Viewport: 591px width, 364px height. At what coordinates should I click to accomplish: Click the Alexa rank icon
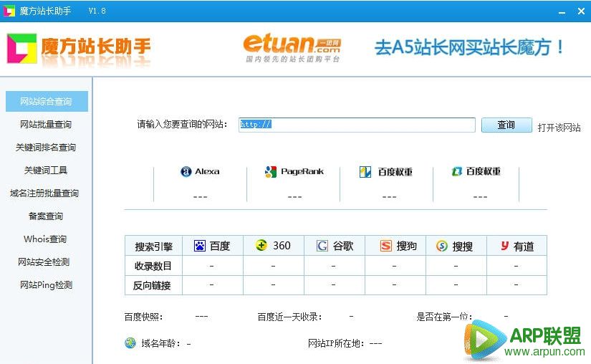(x=186, y=171)
